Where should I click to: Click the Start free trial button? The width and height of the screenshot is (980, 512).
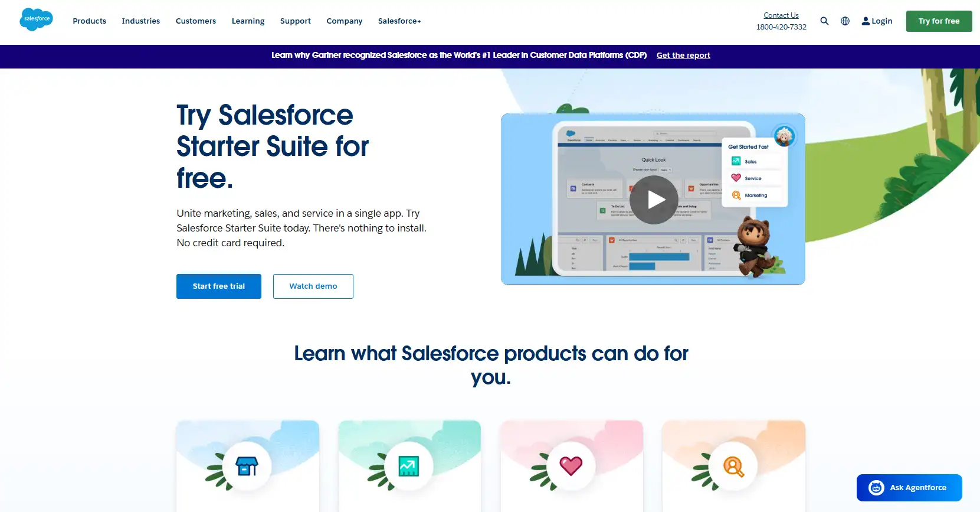click(x=218, y=286)
